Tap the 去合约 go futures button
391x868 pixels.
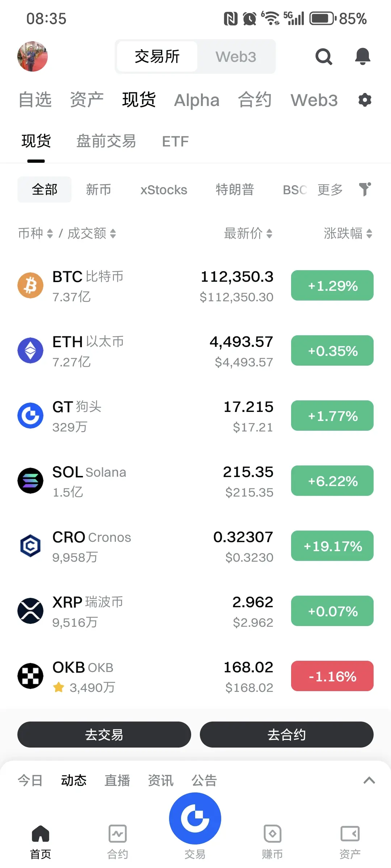[287, 735]
